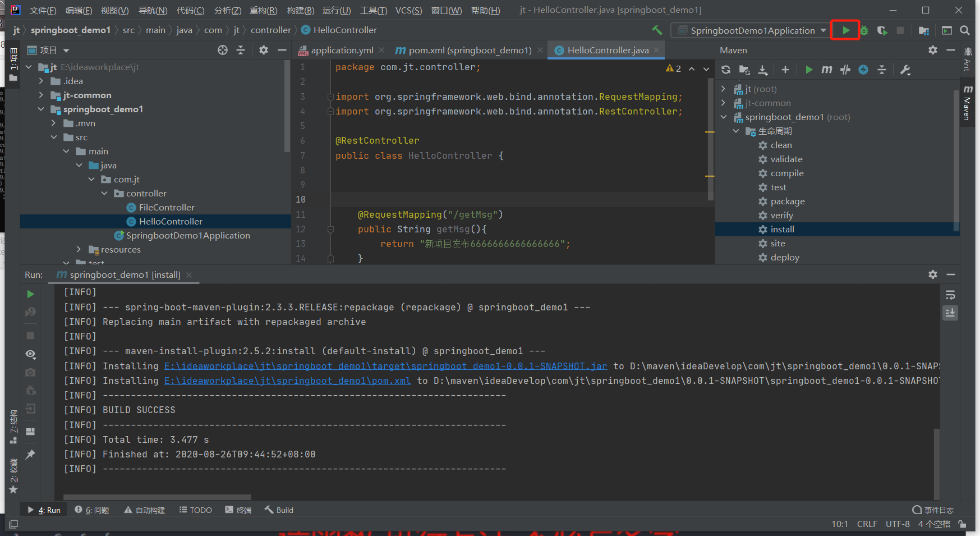Open the 文件(F) menu

pos(43,10)
